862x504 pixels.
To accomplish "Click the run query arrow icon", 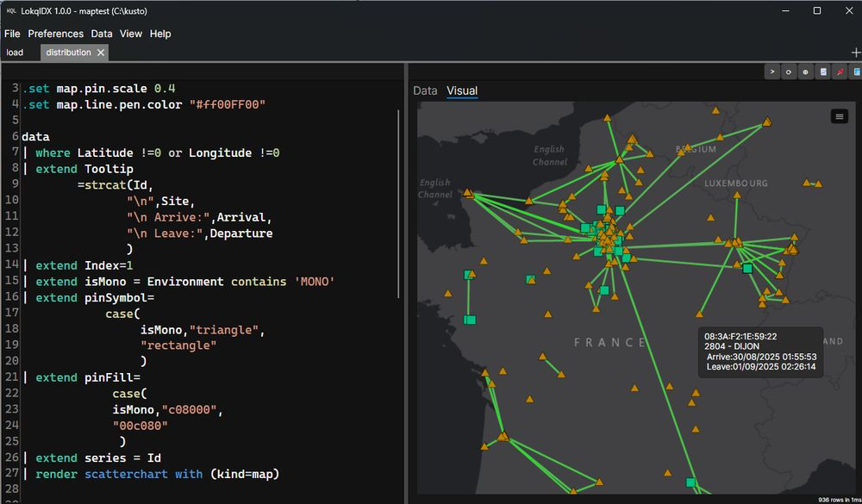I will [x=772, y=72].
